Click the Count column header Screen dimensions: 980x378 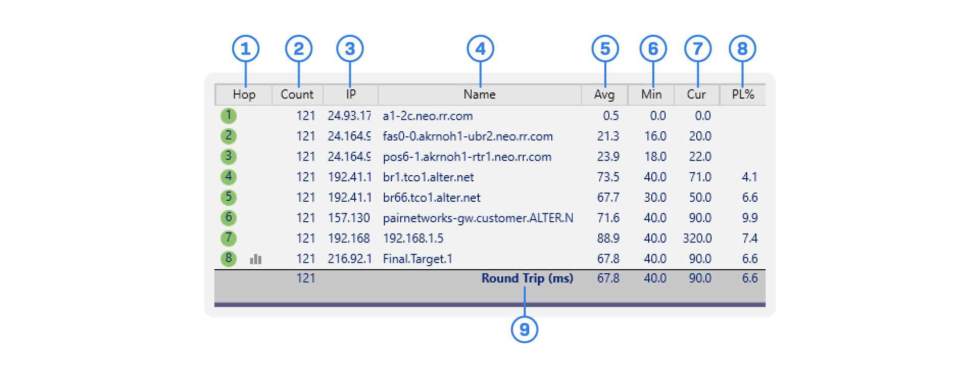coord(297,94)
